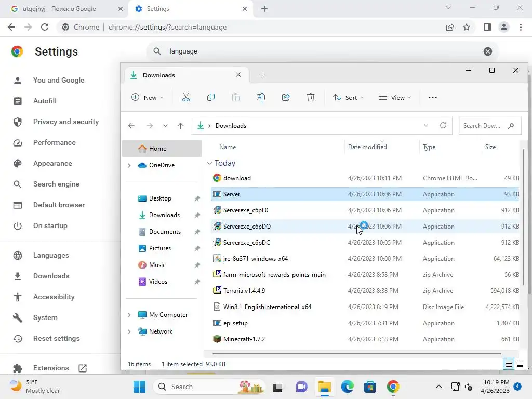The image size is (532, 399).
Task: Go up one folder level in Explorer
Action: click(x=180, y=126)
